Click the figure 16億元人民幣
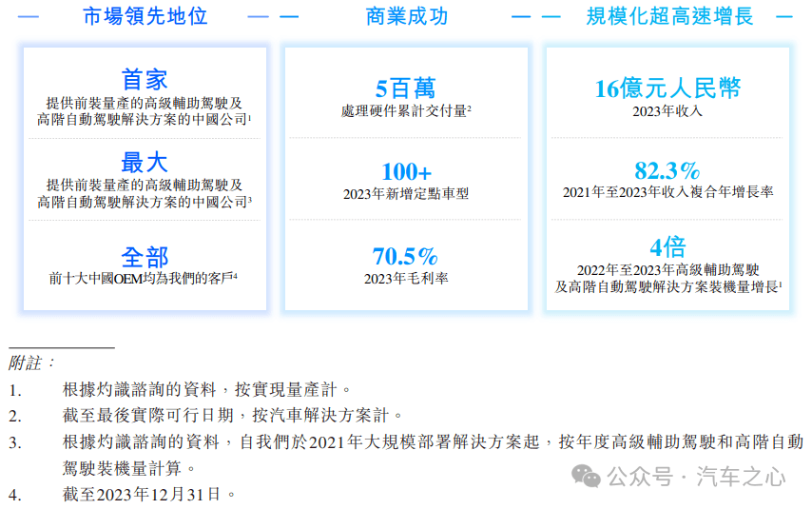This screenshot has width=812, height=509. pos(667,88)
